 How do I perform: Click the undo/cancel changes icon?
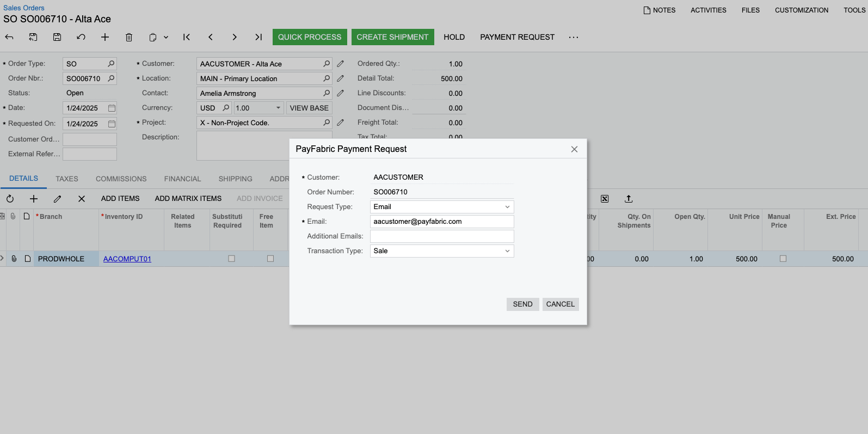click(81, 37)
